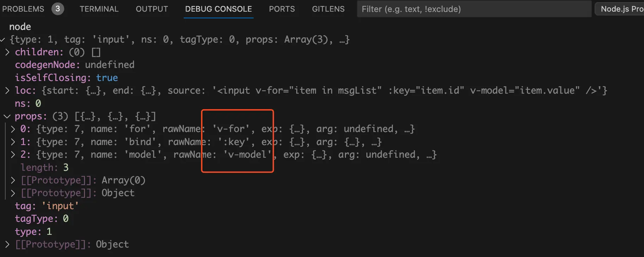This screenshot has width=644, height=257.
Task: Click the debug console filter input
Action: click(x=474, y=9)
